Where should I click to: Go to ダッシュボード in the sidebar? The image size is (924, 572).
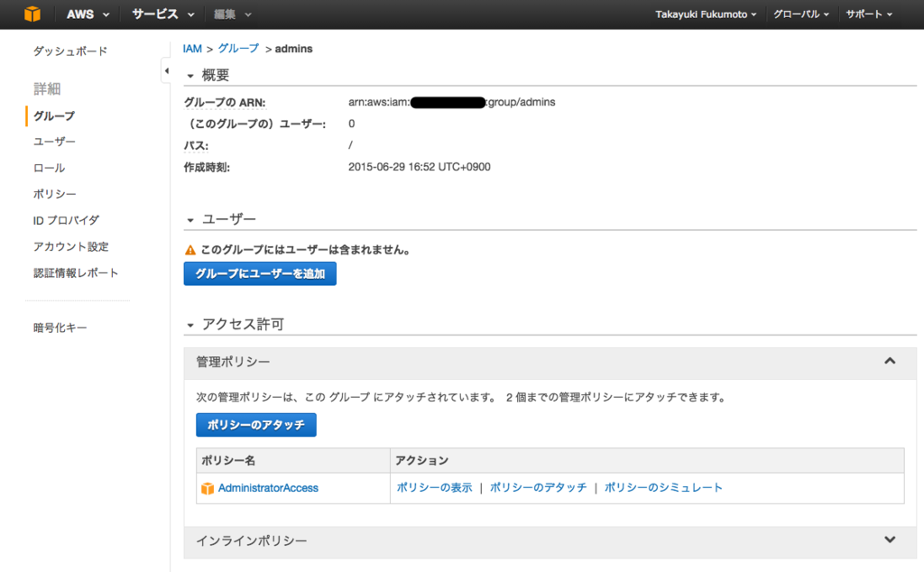[x=70, y=51]
